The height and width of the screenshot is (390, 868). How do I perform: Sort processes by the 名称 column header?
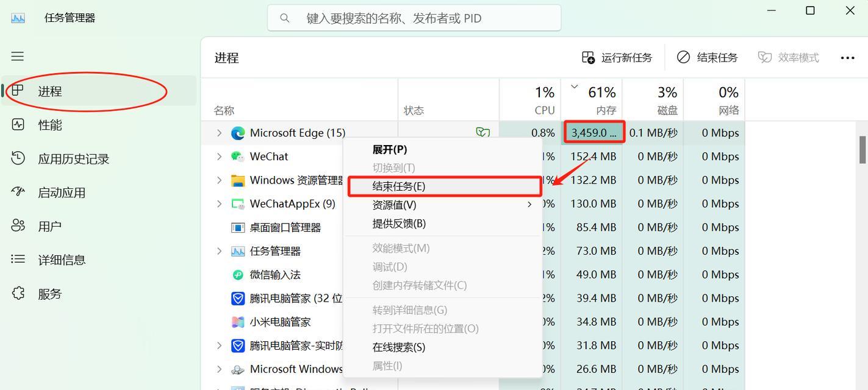[224, 110]
